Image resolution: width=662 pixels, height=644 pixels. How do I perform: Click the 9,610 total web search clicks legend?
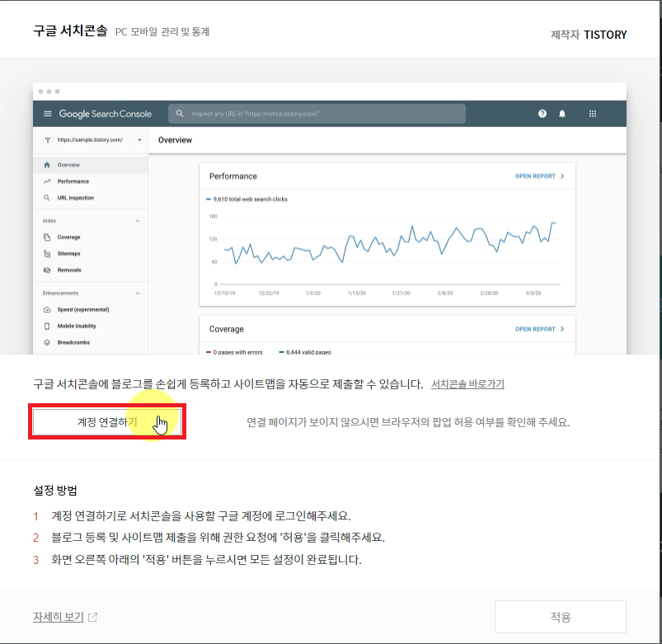coord(246,199)
